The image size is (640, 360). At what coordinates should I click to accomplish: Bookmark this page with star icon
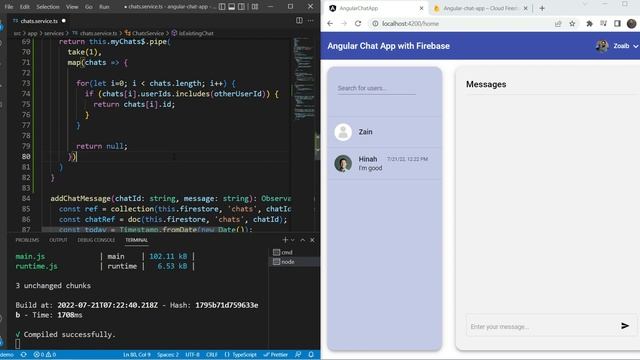pyautogui.click(x=572, y=24)
